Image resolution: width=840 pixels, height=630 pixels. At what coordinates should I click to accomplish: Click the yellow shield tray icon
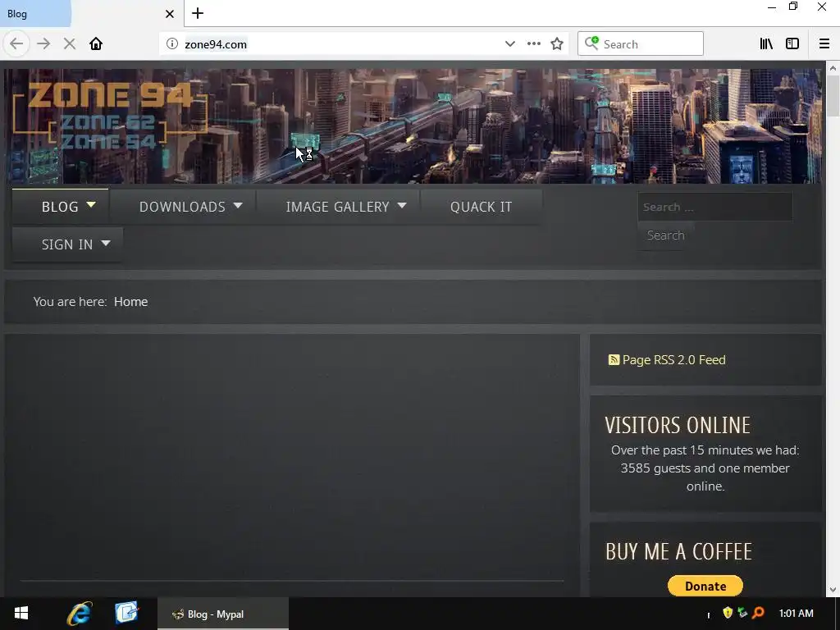click(728, 612)
